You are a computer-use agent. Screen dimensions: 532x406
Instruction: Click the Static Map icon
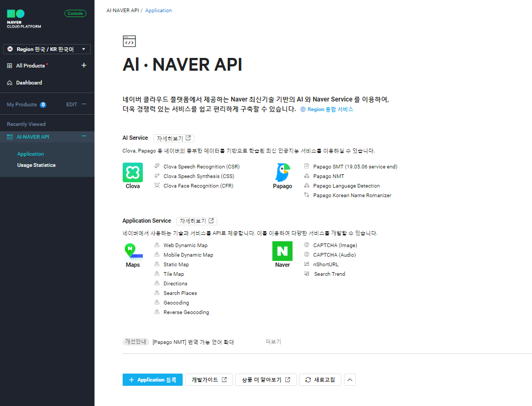pos(157,264)
